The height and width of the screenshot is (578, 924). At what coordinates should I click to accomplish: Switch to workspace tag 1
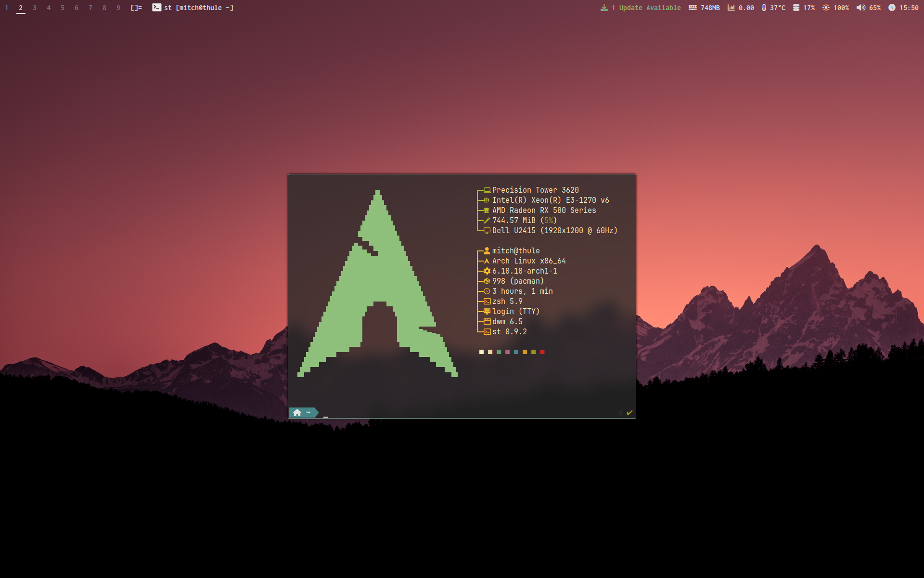[7, 8]
